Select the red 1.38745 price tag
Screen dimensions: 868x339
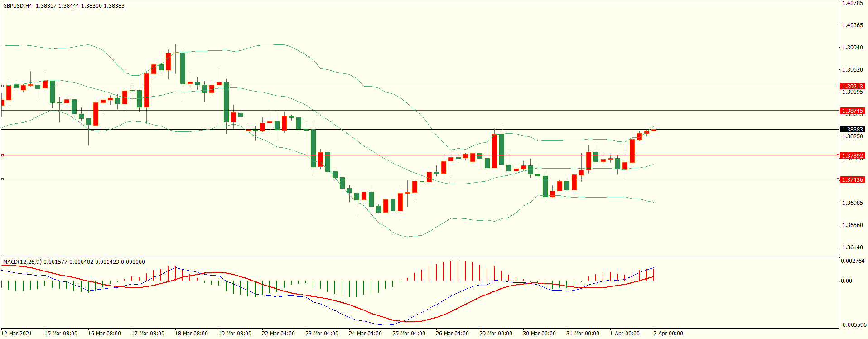pyautogui.click(x=853, y=111)
